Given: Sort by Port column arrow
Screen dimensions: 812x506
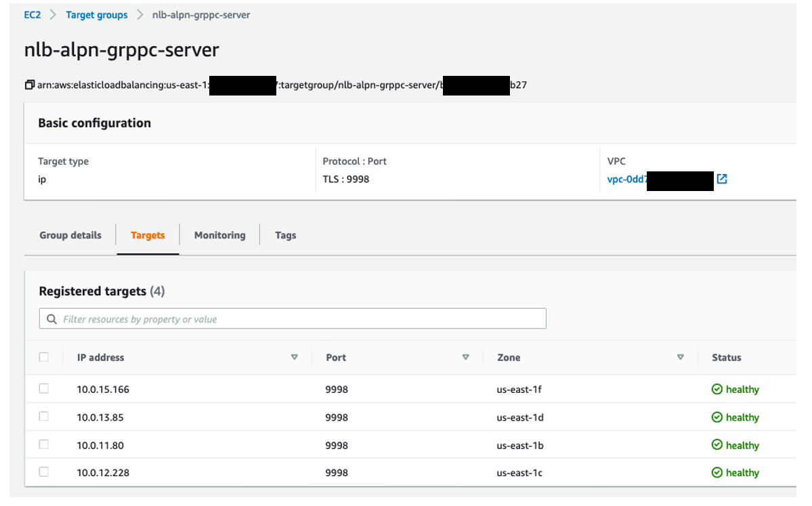Looking at the screenshot, I should 465,358.
